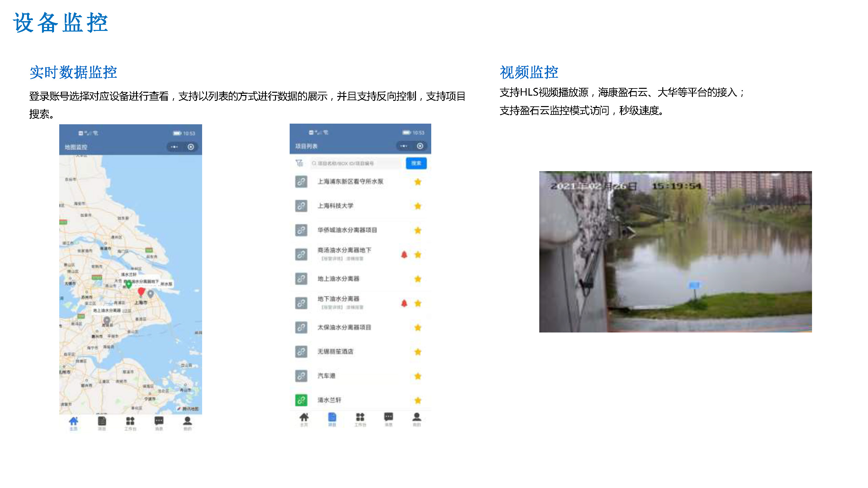Viewport: 868px width, 488px height.
Task: Toggle favorite star for 上海科技大学
Action: tap(418, 206)
